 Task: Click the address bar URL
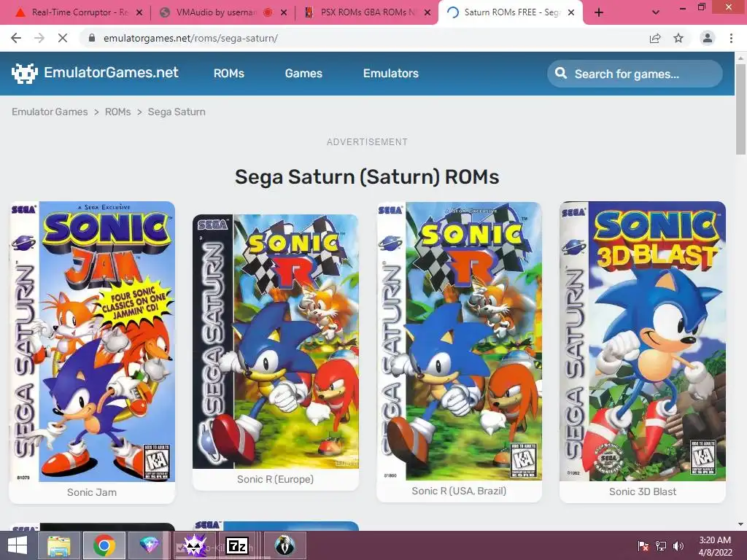click(190, 38)
